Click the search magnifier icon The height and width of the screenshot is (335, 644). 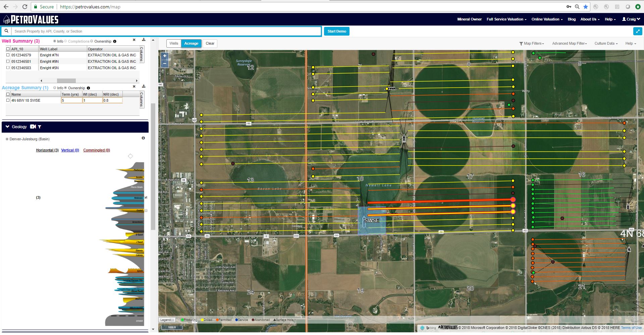(x=6, y=31)
